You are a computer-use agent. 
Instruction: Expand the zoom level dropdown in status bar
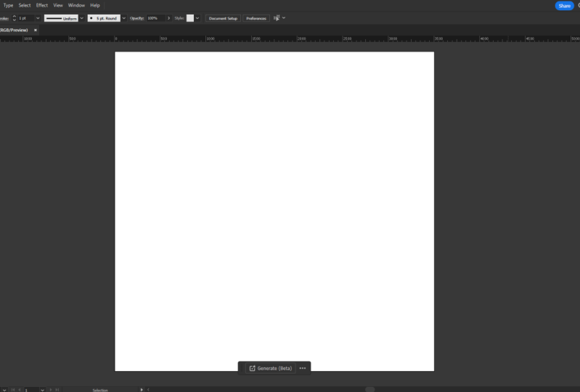(x=4, y=390)
